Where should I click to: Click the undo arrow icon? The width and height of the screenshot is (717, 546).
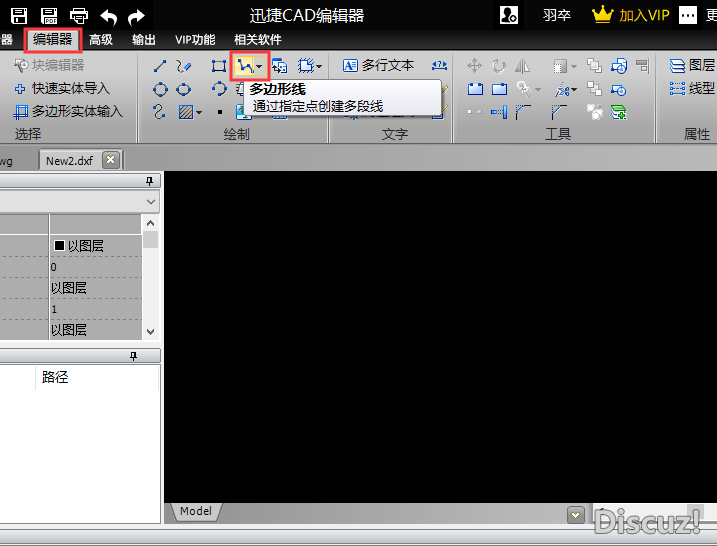pyautogui.click(x=108, y=16)
